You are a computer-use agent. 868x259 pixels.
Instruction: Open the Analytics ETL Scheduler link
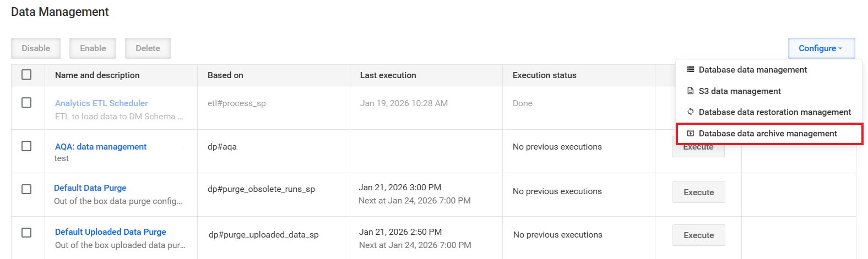tap(101, 103)
